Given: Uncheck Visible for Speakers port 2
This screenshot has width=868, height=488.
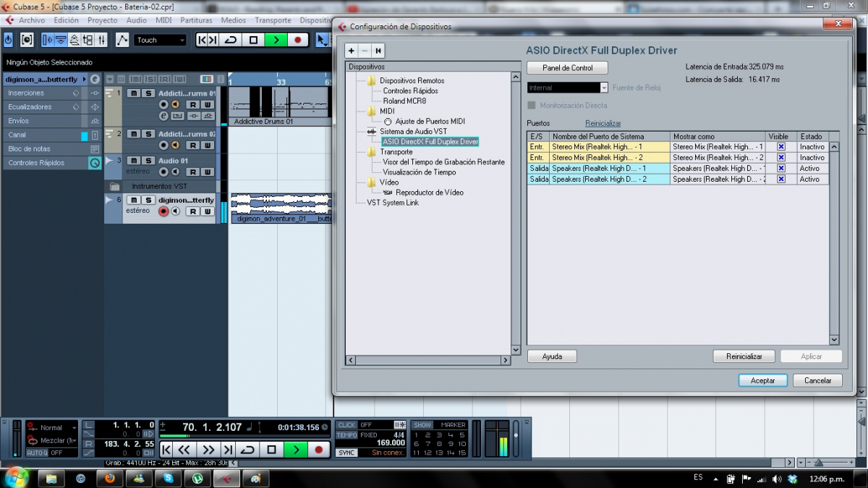Looking at the screenshot, I should tap(781, 179).
